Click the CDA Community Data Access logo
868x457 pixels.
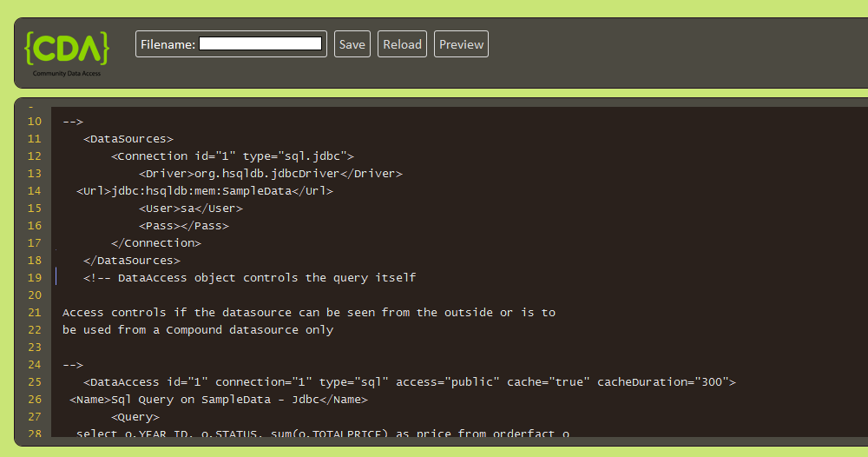67,52
